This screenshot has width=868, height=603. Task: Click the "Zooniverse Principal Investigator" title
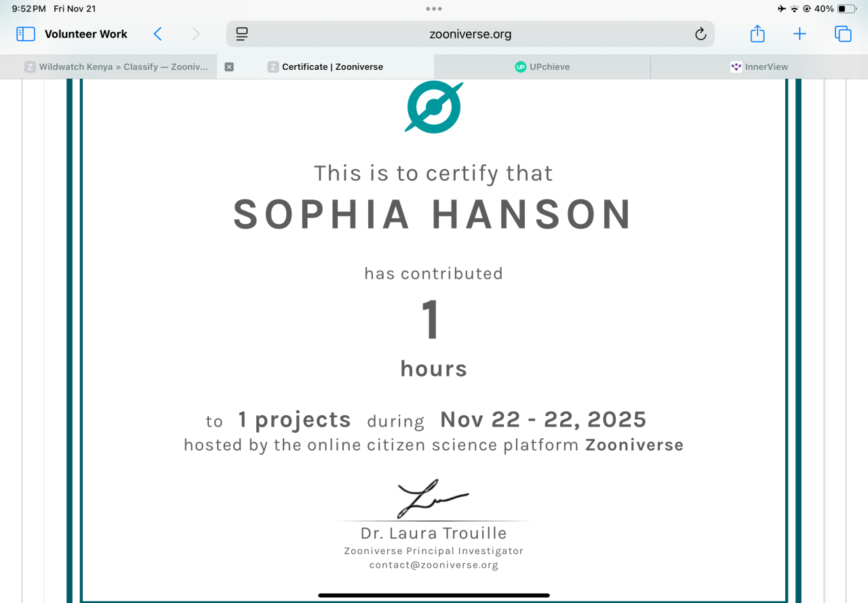coord(434,551)
